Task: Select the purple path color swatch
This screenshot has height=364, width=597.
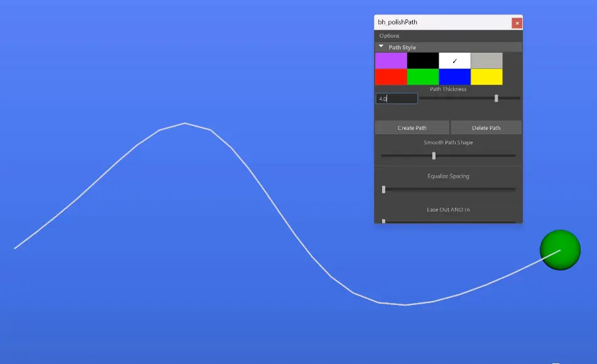Action: (391, 61)
